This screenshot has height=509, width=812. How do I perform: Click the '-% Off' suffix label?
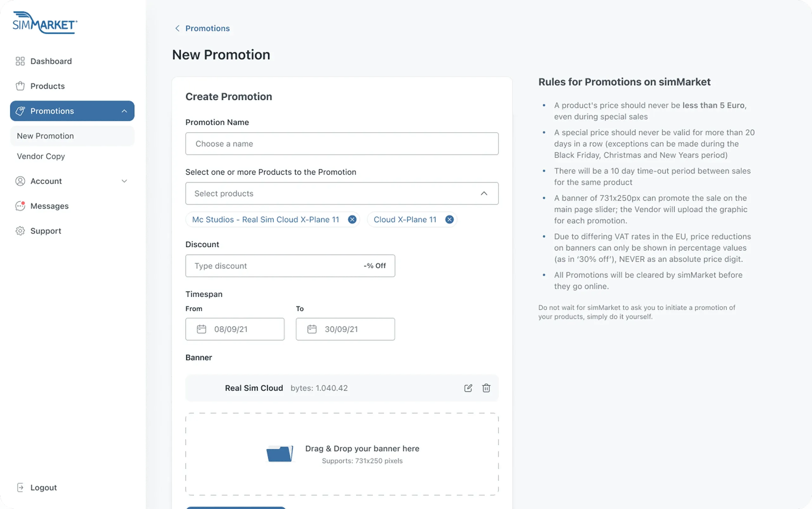[x=375, y=266]
